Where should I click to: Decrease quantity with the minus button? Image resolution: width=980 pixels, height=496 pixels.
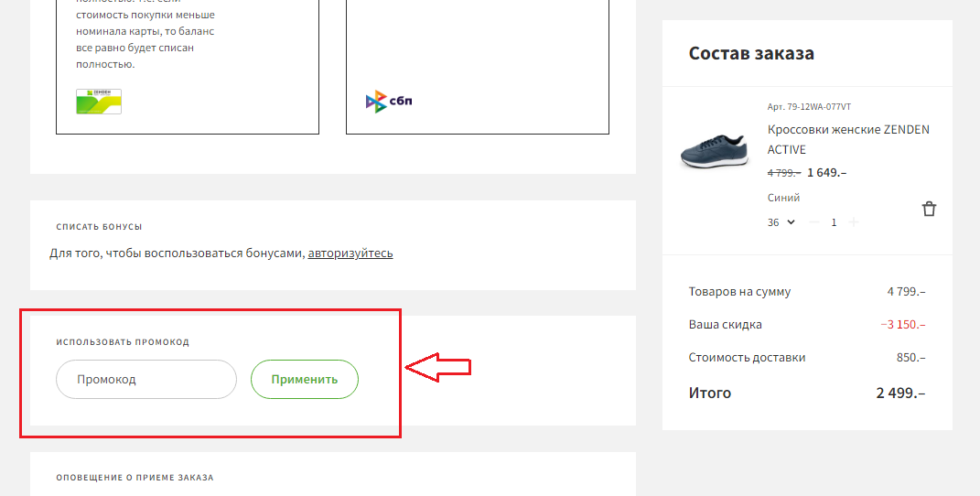814,222
